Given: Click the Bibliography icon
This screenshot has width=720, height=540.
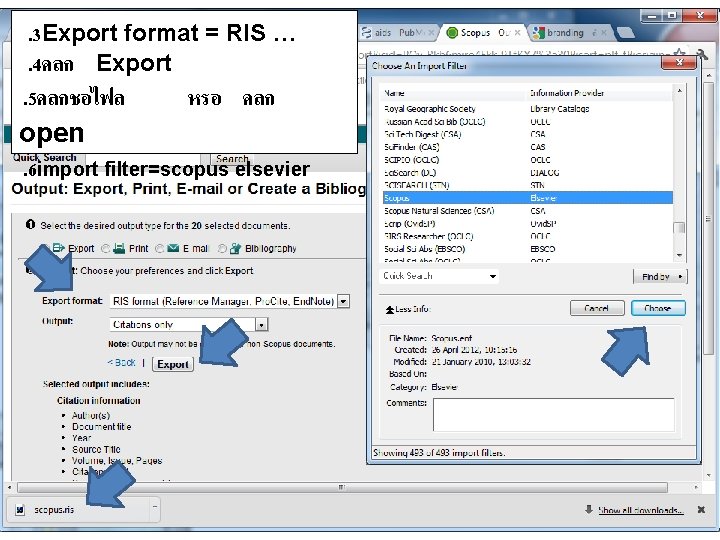Looking at the screenshot, I should 235,248.
